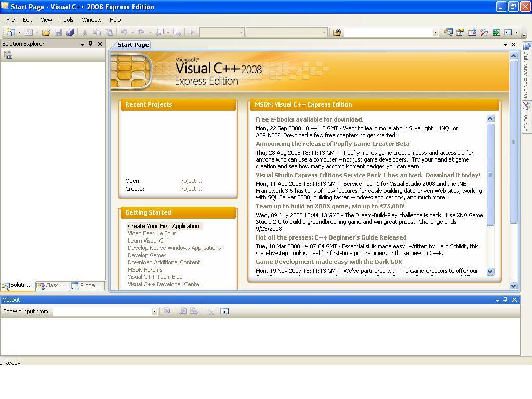Click the MSDN news scroll down arrow

click(490, 271)
